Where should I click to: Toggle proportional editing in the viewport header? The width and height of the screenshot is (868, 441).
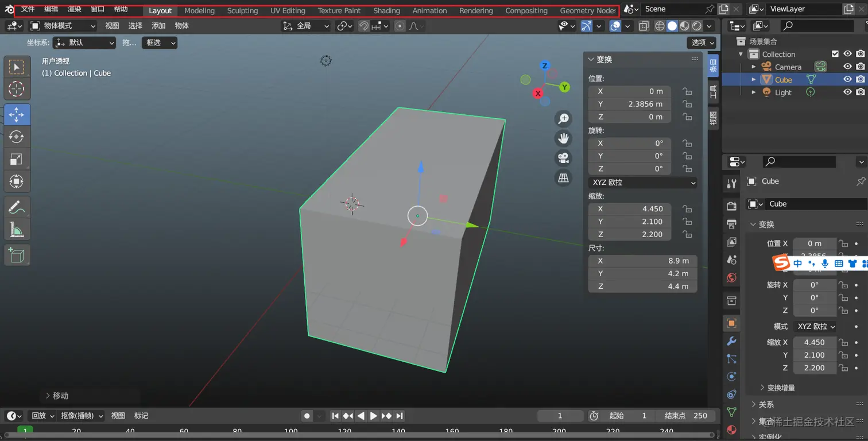point(400,26)
